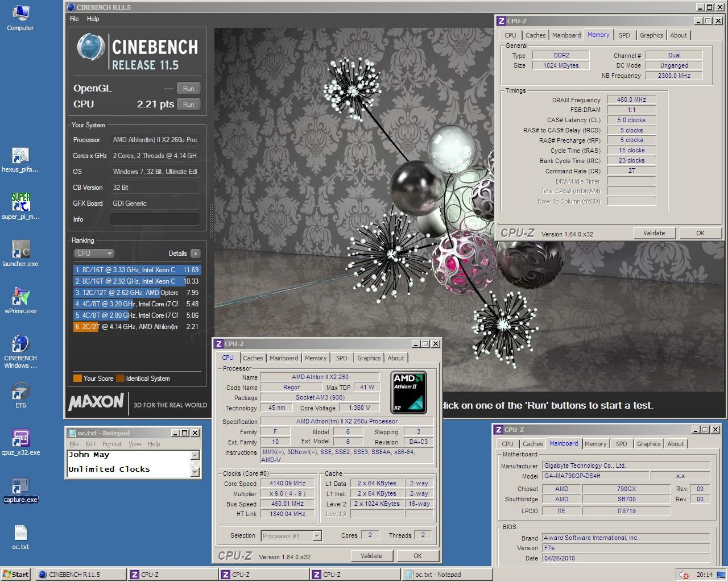Click the Core Voltage 1.360 V value
Image resolution: width=728 pixels, height=582 pixels.
coord(359,408)
